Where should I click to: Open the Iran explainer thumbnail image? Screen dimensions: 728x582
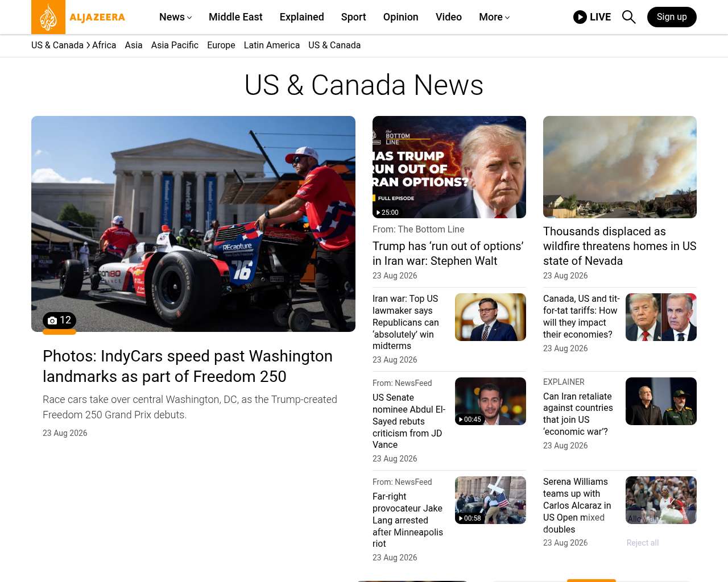661,401
